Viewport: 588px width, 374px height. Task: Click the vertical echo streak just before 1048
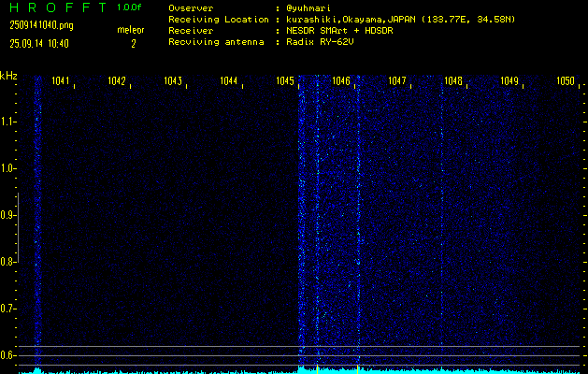click(442, 221)
